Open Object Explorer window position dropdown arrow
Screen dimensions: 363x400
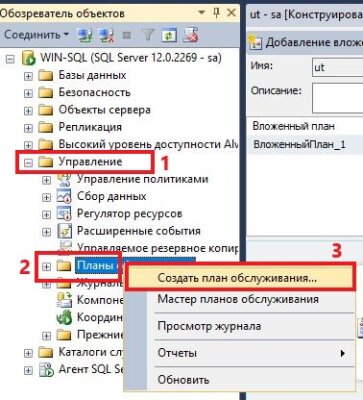201,13
